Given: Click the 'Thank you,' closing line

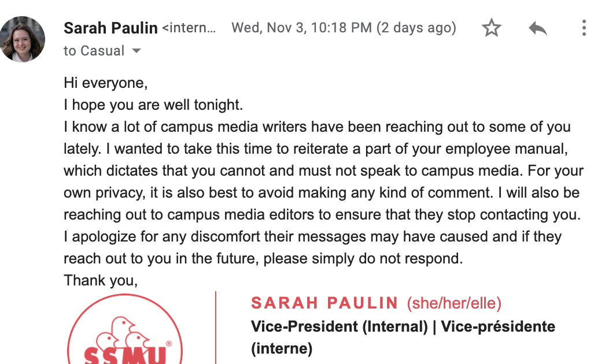Looking at the screenshot, I should (x=101, y=280).
